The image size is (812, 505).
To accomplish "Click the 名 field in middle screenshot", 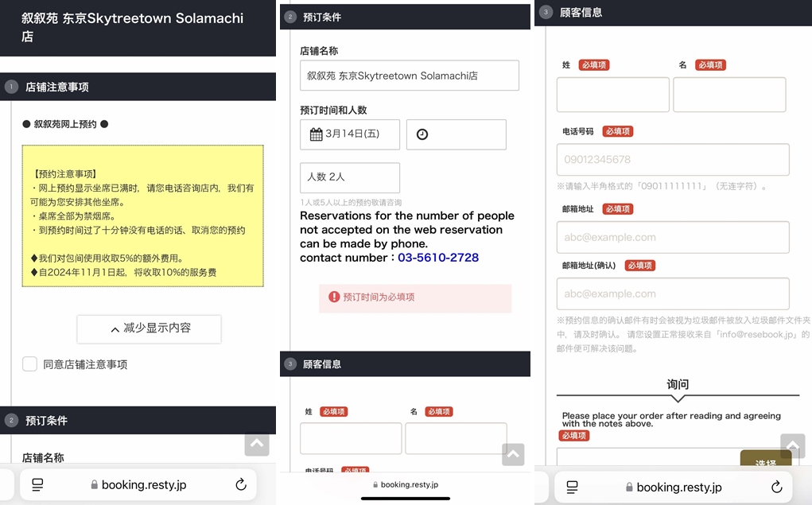I will click(x=457, y=438).
